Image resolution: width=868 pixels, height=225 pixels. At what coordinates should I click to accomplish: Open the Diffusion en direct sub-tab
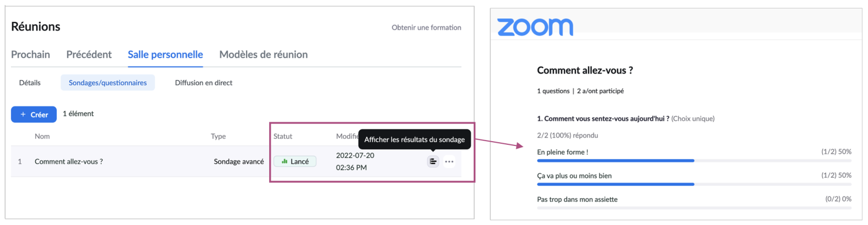click(x=204, y=83)
